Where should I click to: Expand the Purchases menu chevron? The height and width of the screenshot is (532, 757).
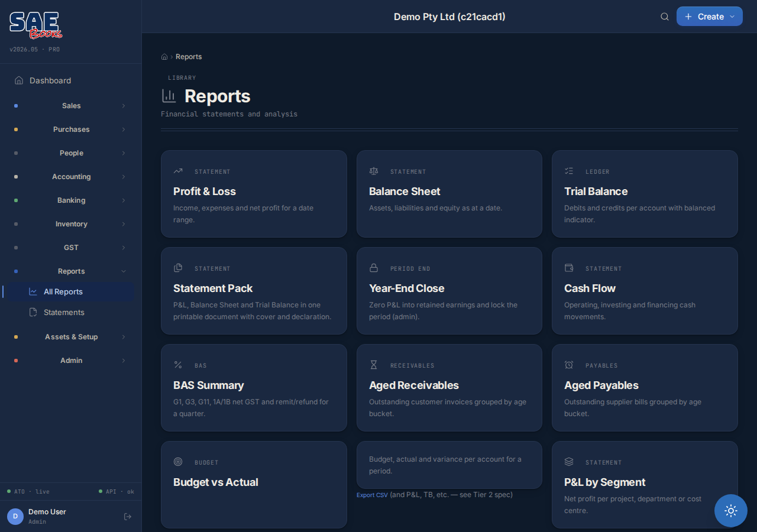click(124, 129)
